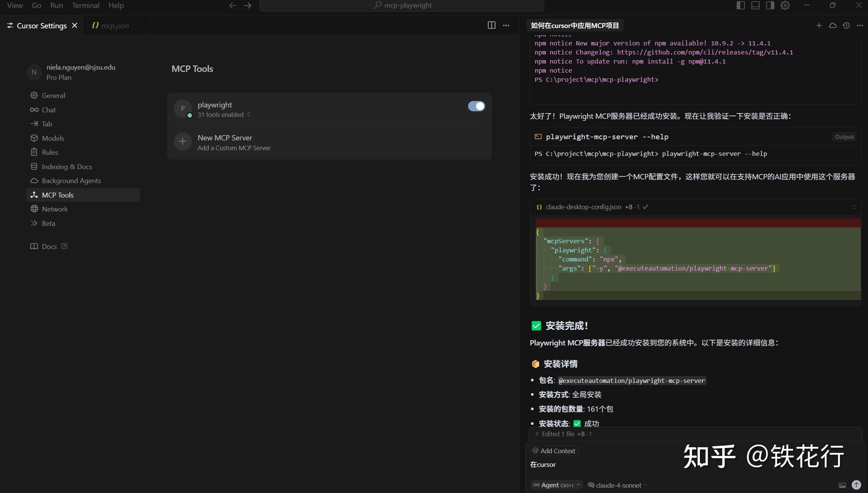Send message with up arrow button
This screenshot has width=868, height=493.
point(856,485)
